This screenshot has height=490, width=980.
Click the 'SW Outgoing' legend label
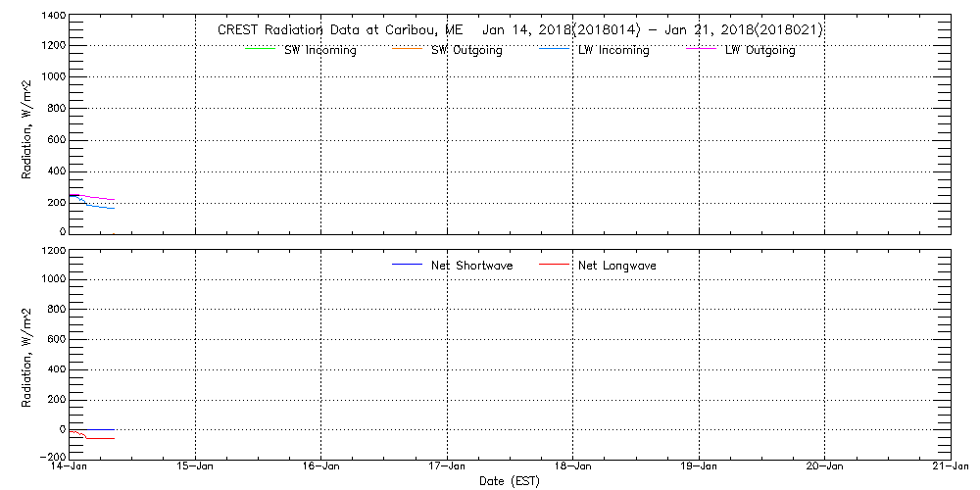466,51
